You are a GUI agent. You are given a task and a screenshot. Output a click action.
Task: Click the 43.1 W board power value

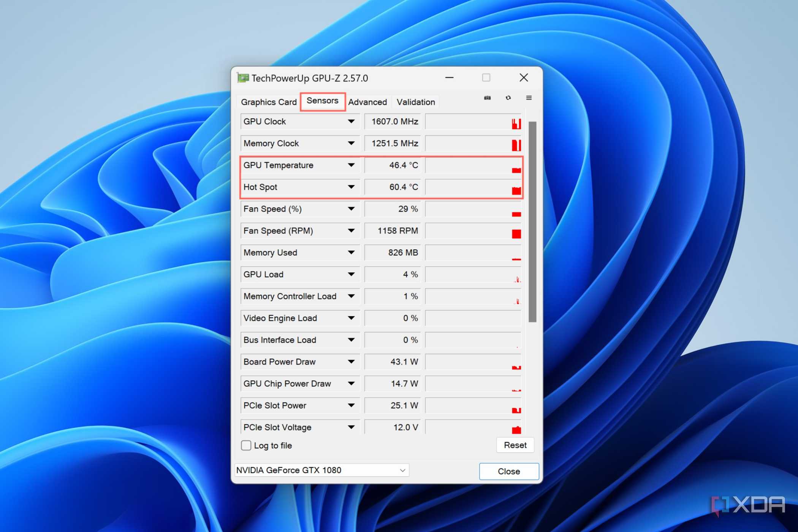(x=393, y=362)
